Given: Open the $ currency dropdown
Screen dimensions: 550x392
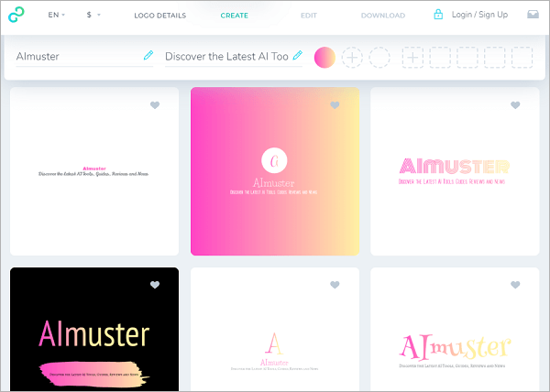Looking at the screenshot, I should [x=93, y=15].
